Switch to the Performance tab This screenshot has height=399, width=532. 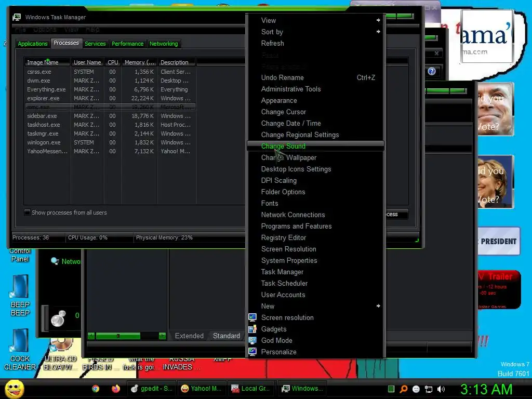click(128, 44)
